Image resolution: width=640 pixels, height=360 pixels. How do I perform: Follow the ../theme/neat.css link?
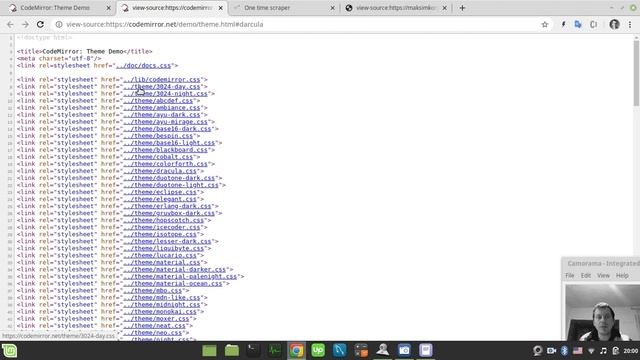point(154,326)
